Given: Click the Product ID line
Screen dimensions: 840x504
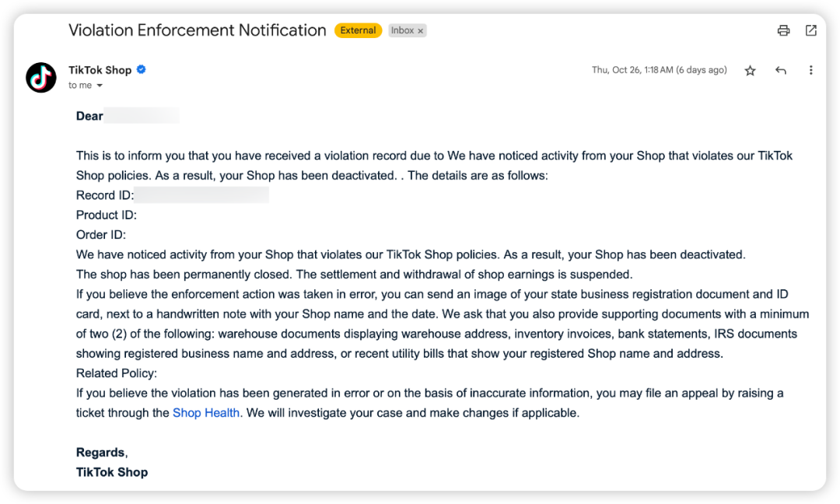Looking at the screenshot, I should [x=107, y=215].
